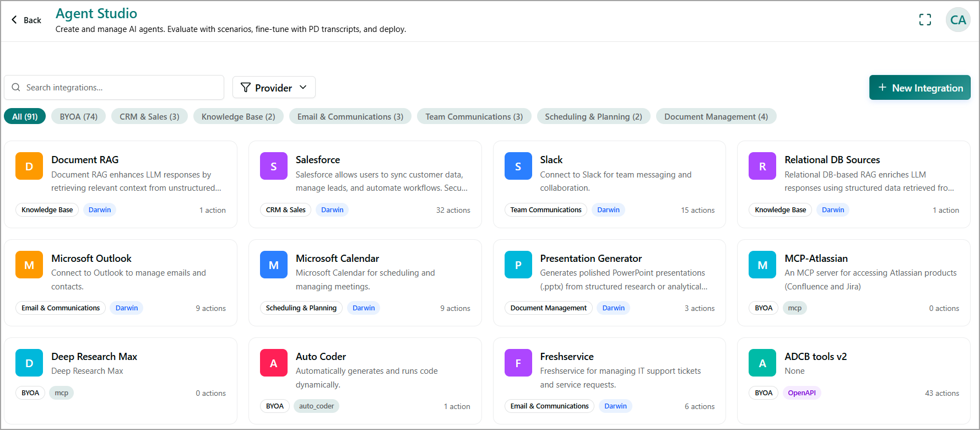Filter by Scheduling & Planning (2)
The height and width of the screenshot is (430, 980).
[594, 116]
